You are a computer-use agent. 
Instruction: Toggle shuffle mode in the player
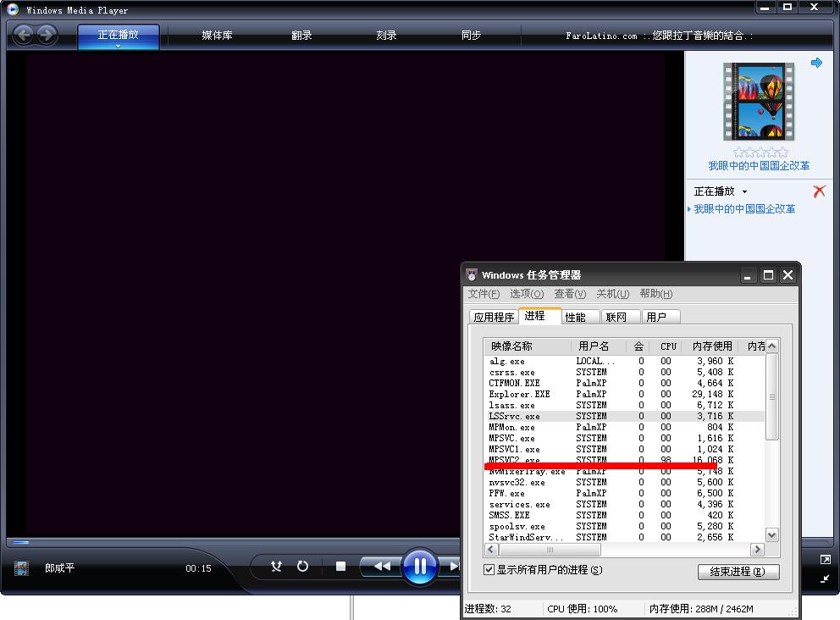(276, 566)
